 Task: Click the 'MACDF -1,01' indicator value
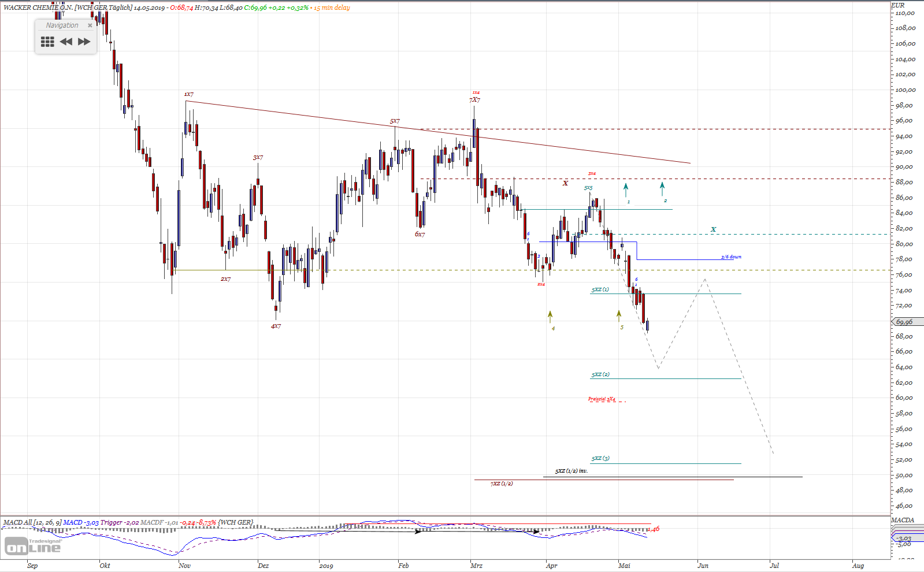click(159, 522)
